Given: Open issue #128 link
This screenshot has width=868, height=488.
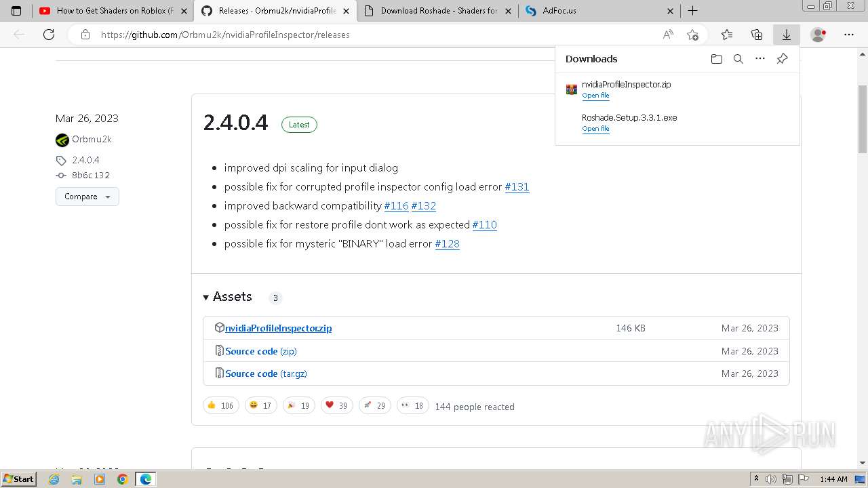Looking at the screenshot, I should tap(448, 243).
